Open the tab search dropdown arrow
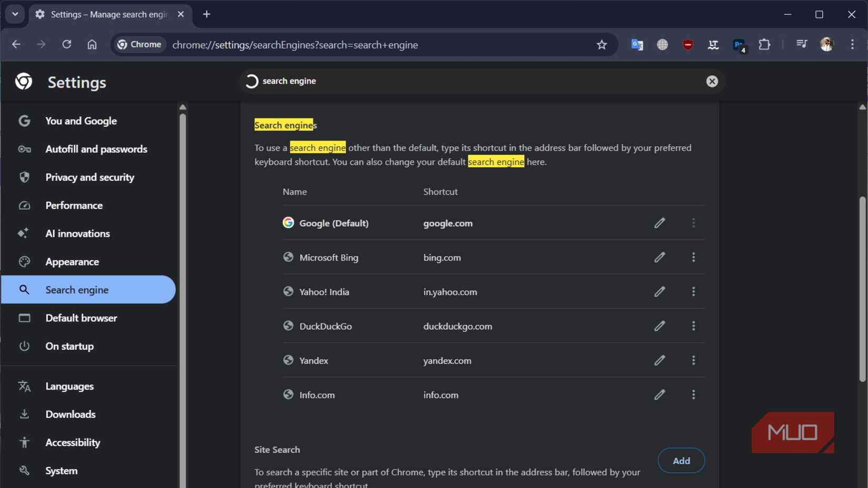 [x=15, y=14]
